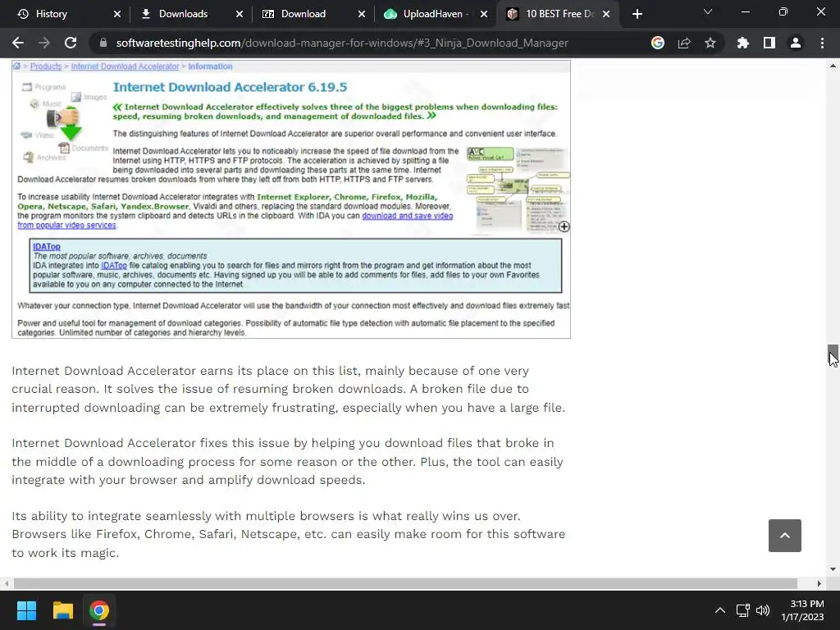The image size is (840, 630).
Task: Go forward with the arrow button
Action: [x=44, y=43]
